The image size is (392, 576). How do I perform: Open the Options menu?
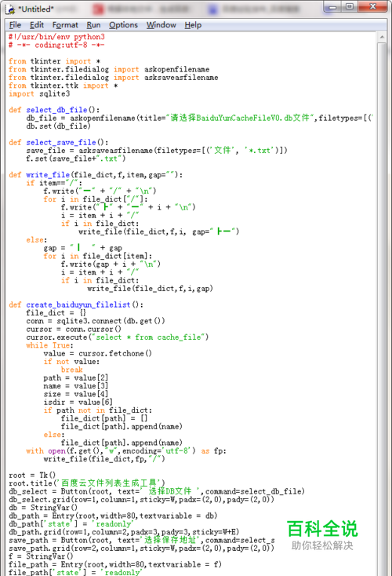click(123, 25)
